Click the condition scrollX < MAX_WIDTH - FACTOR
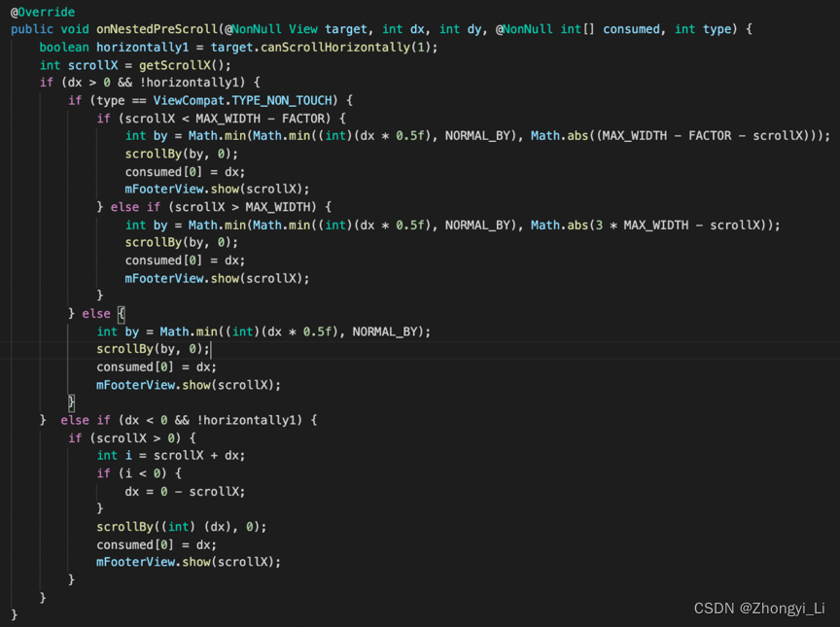Screen dimensions: 840x627 pyautogui.click(x=225, y=119)
